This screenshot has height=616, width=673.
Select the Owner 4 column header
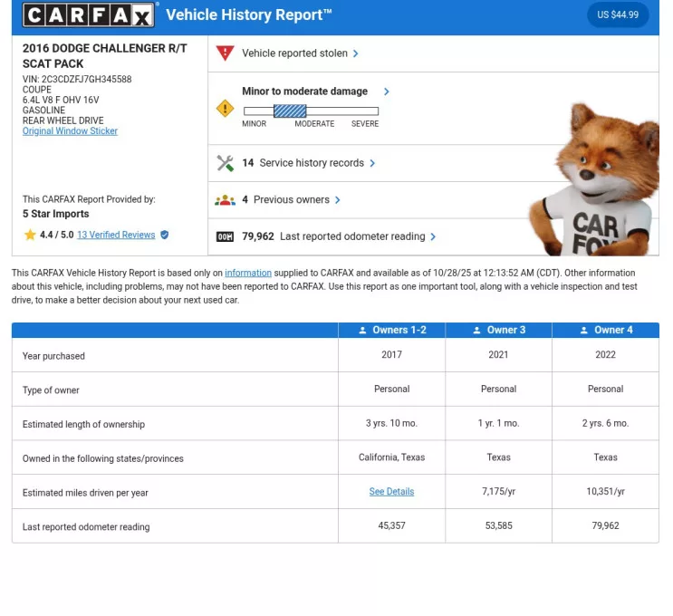pos(605,331)
